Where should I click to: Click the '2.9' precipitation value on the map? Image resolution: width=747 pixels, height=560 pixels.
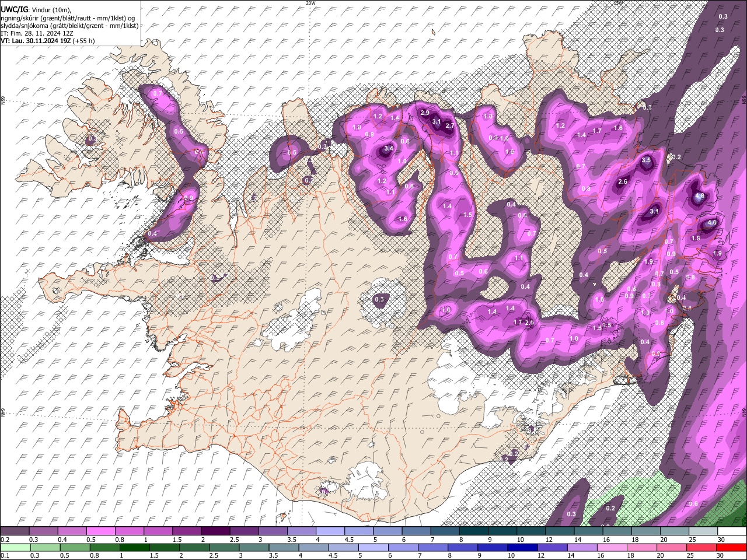coord(425,113)
